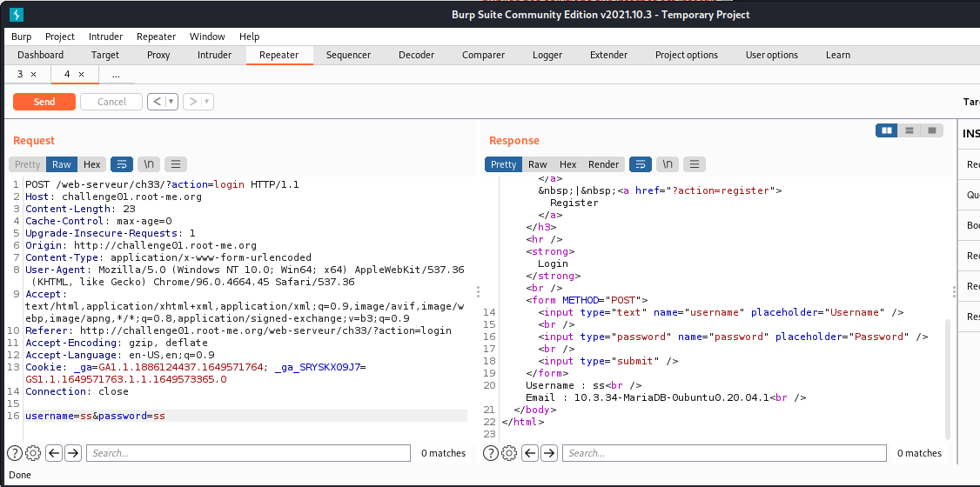Select Repeater request tab 3
Screen dimensions: 980x487
[x=20, y=74]
